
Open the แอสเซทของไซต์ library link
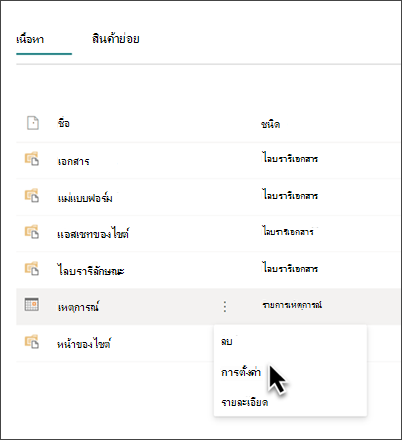point(93,234)
